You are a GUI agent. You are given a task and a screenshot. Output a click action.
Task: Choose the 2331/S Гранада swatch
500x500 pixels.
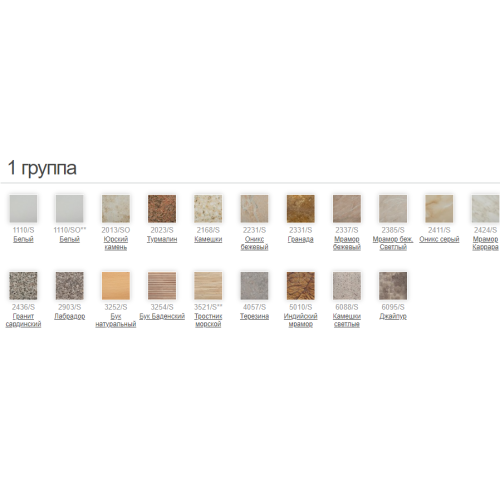pyautogui.click(x=301, y=209)
